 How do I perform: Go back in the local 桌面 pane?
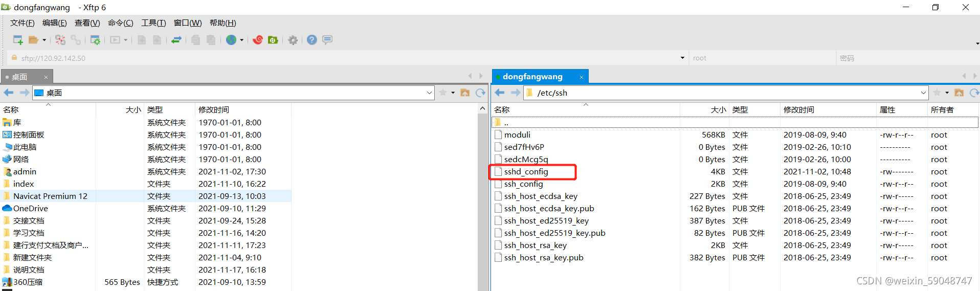coord(9,93)
